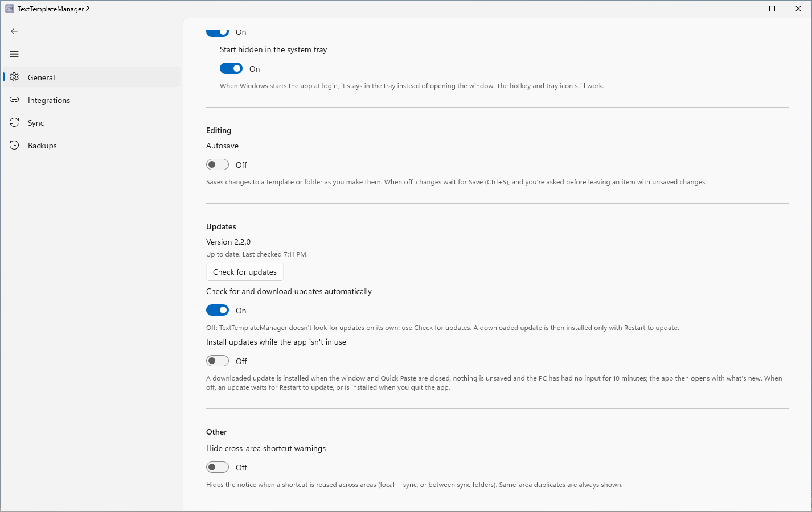This screenshot has height=512, width=812.
Task: Collapse the navigation pane with hamburger icon
Action: tap(14, 54)
